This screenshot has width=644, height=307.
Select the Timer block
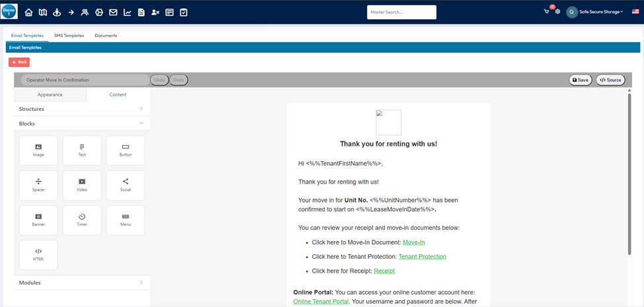[x=82, y=220]
